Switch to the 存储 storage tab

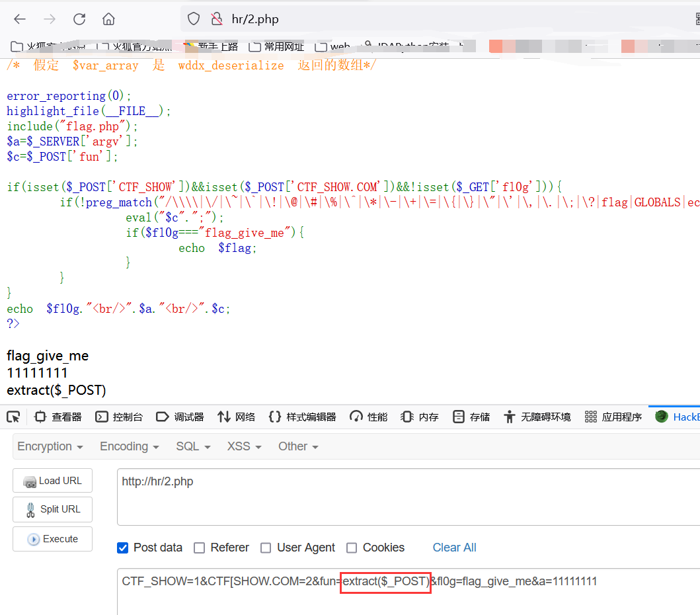471,417
